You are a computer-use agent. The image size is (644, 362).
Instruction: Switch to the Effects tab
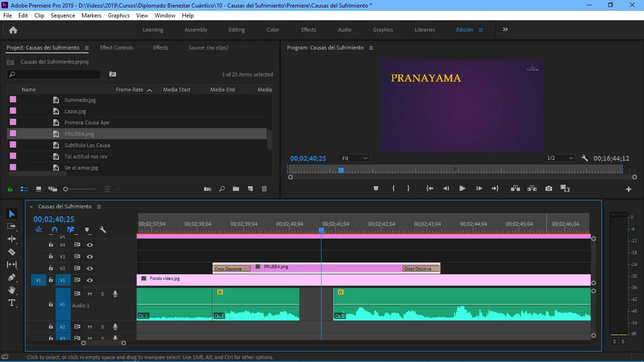tap(160, 48)
